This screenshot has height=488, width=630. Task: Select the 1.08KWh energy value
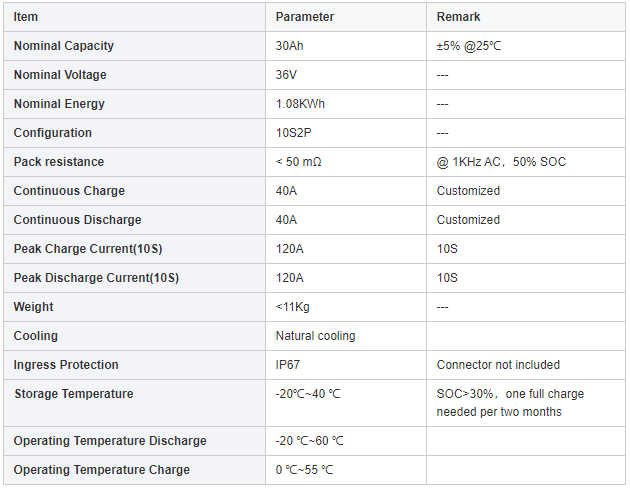300,104
